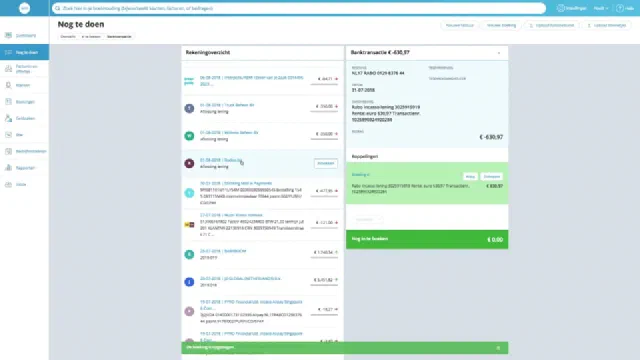The height and width of the screenshot is (360, 640).
Task: Click the 'Nog te doen' page title
Action: (81, 24)
